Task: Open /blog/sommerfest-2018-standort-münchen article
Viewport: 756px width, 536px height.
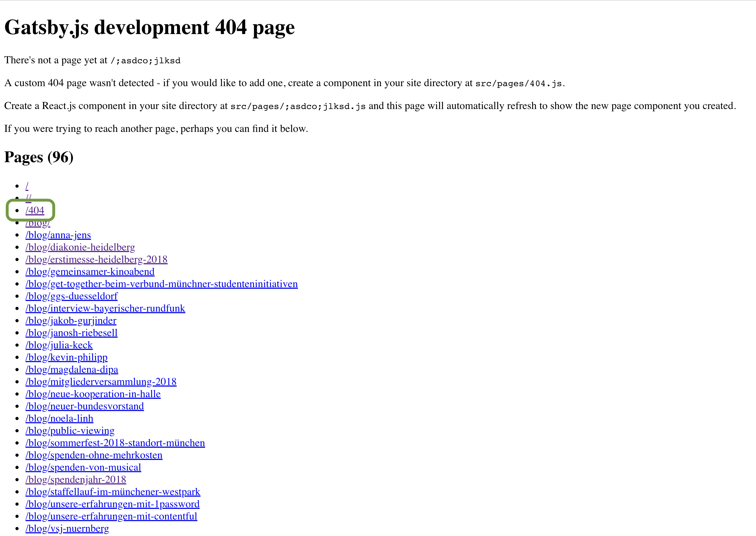Action: (x=115, y=443)
